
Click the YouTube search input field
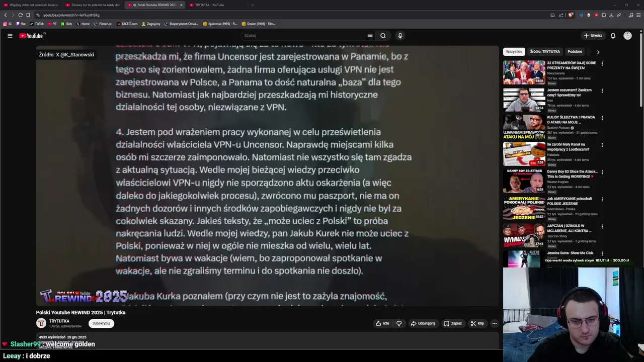click(x=304, y=36)
